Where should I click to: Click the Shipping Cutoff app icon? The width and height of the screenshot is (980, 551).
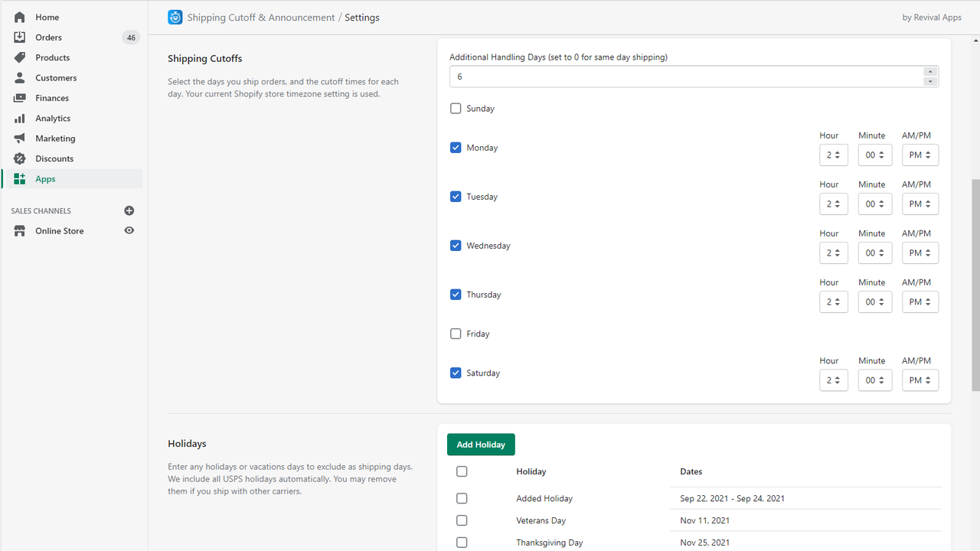pyautogui.click(x=175, y=17)
